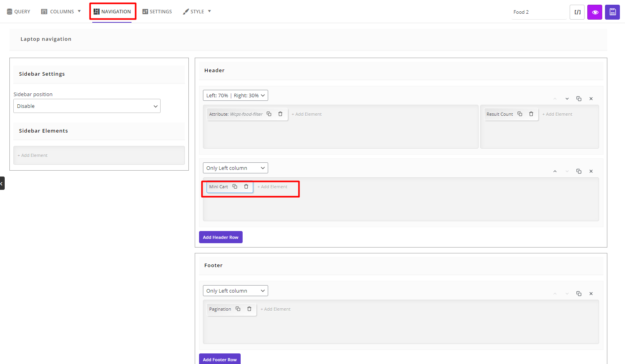This screenshot has width=625, height=364.
Task: Expand the left sidebar collapse arrow
Action: click(2, 183)
